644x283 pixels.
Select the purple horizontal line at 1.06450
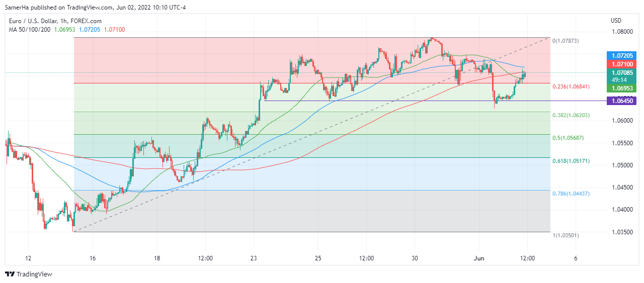(x=403, y=101)
